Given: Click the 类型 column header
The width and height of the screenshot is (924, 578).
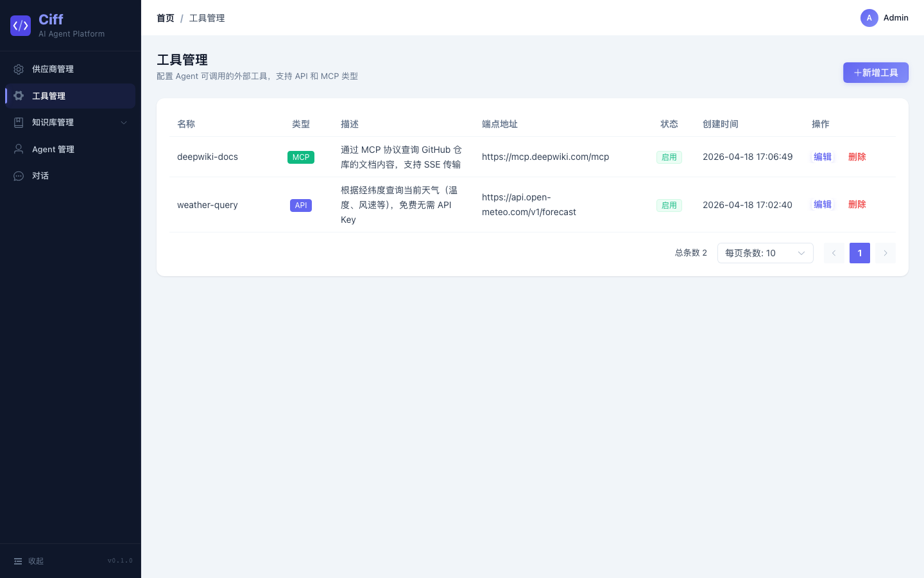Looking at the screenshot, I should click(x=301, y=124).
